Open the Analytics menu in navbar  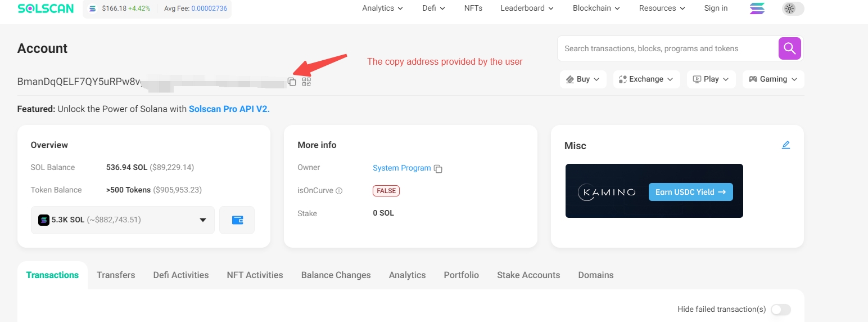(382, 8)
